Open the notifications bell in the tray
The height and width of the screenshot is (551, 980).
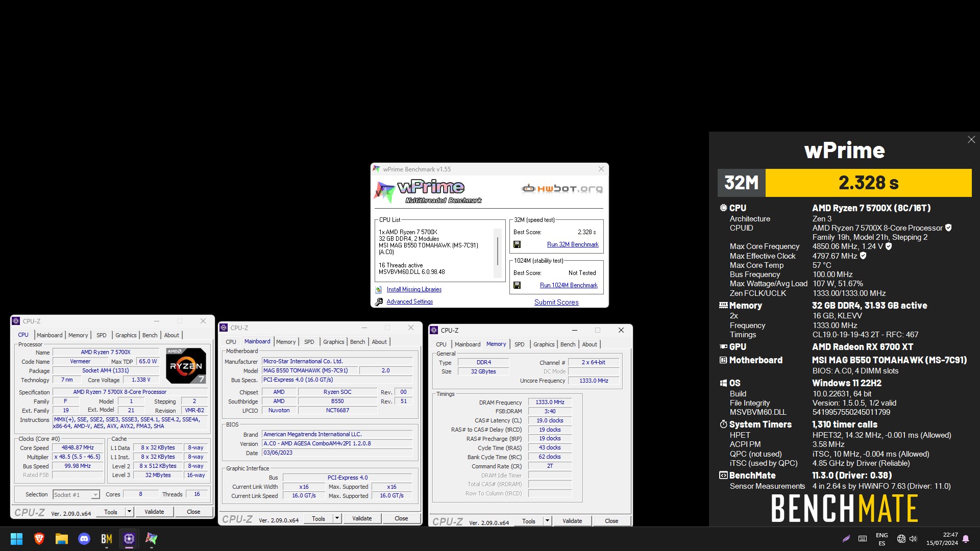(x=966, y=539)
